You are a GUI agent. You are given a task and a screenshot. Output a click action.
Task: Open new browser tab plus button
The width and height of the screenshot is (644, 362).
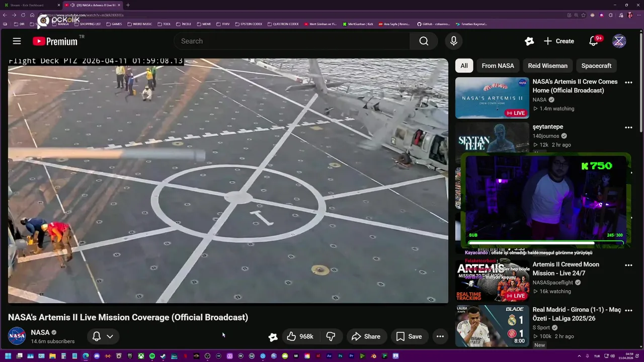pos(128,5)
